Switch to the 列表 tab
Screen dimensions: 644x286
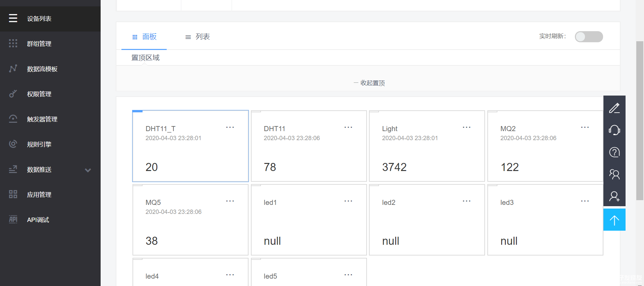coord(198,37)
